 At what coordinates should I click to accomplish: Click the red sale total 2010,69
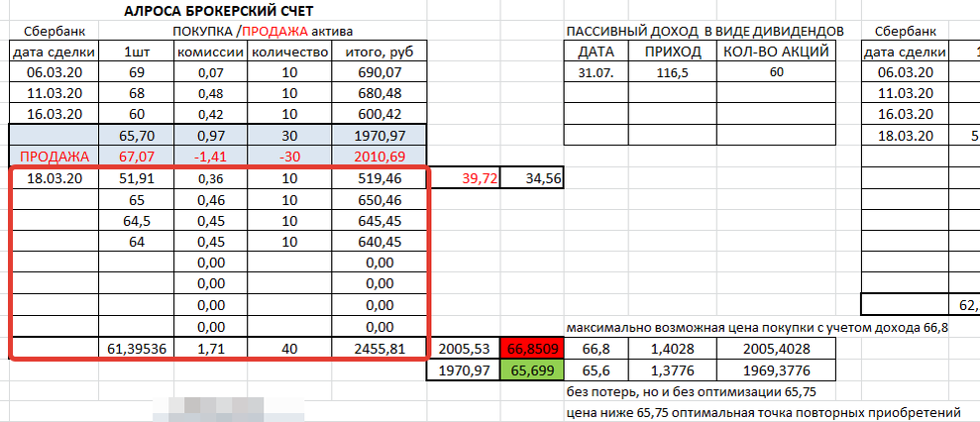click(x=380, y=157)
